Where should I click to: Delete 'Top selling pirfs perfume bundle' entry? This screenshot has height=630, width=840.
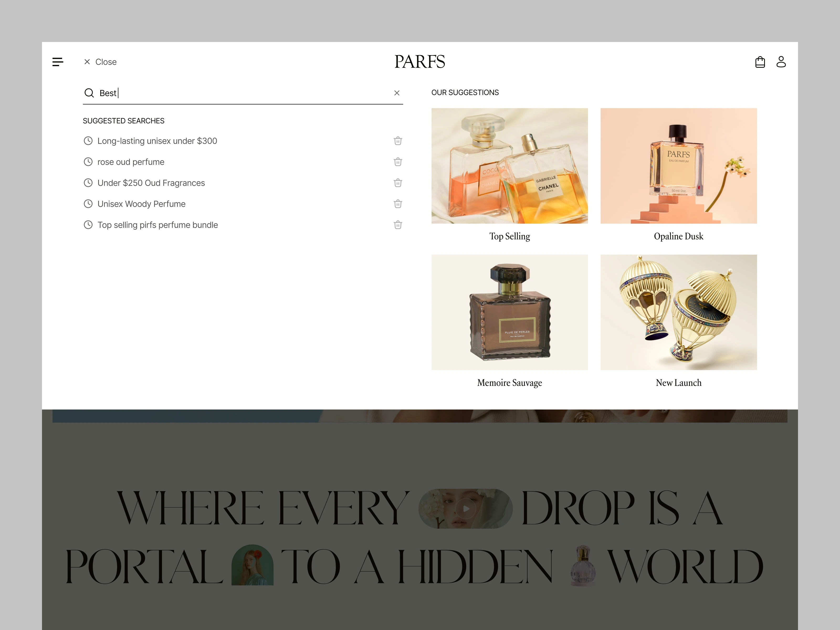pos(398,225)
